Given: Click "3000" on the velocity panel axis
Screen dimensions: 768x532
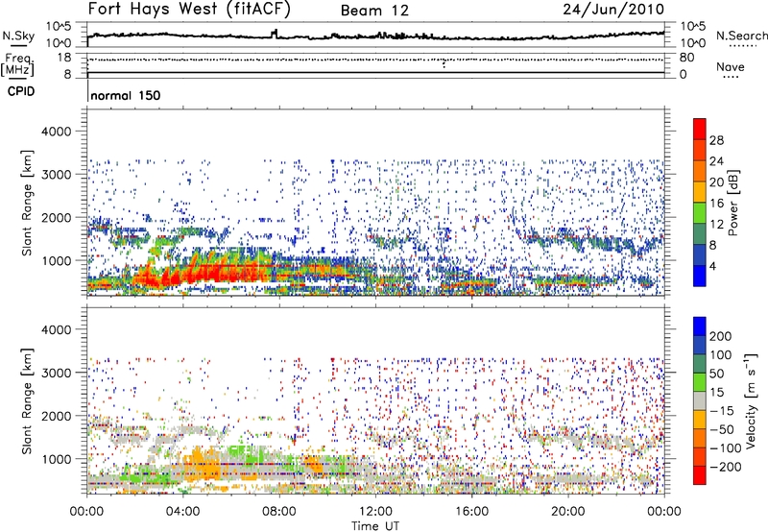Looking at the screenshot, I should click(57, 373).
